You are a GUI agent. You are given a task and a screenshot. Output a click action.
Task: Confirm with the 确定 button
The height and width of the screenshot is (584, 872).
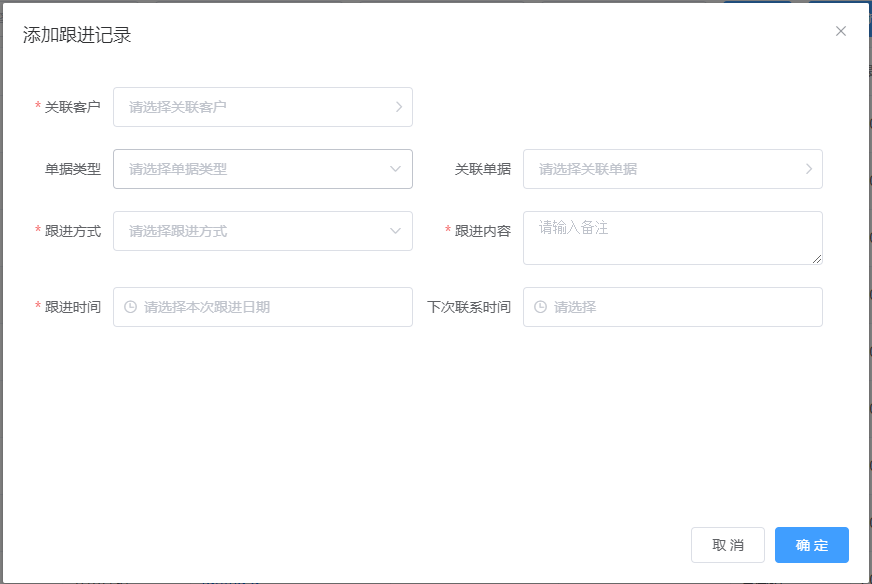pos(812,545)
